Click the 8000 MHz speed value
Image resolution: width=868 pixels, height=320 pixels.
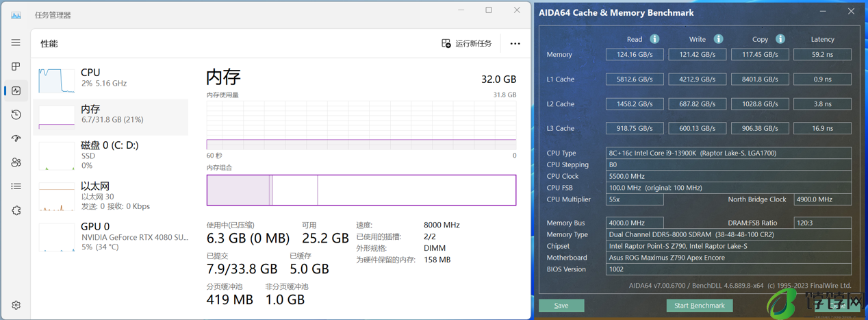[x=442, y=225]
